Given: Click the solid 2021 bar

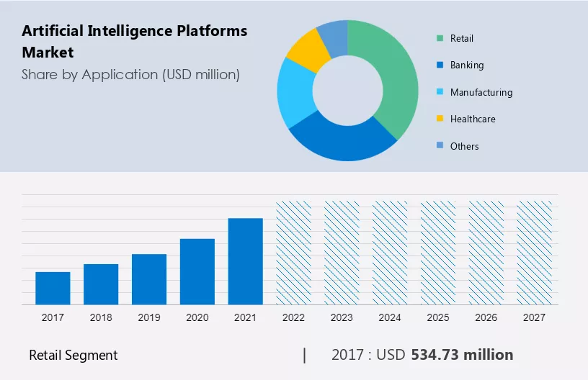Looking at the screenshot, I should (x=245, y=261).
